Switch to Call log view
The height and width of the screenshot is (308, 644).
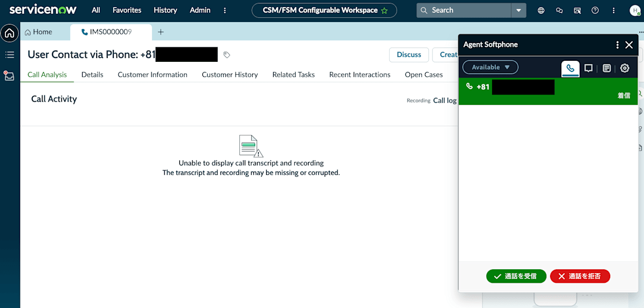coord(445,101)
